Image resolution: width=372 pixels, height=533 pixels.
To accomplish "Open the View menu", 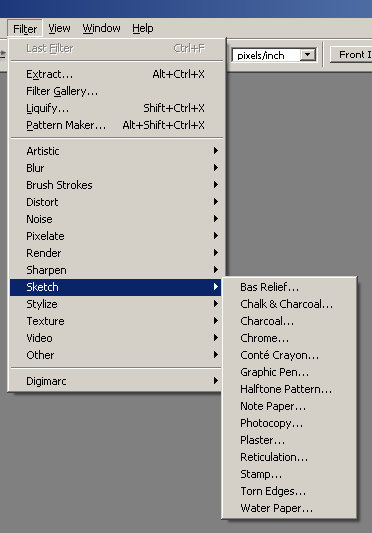I will tap(59, 29).
